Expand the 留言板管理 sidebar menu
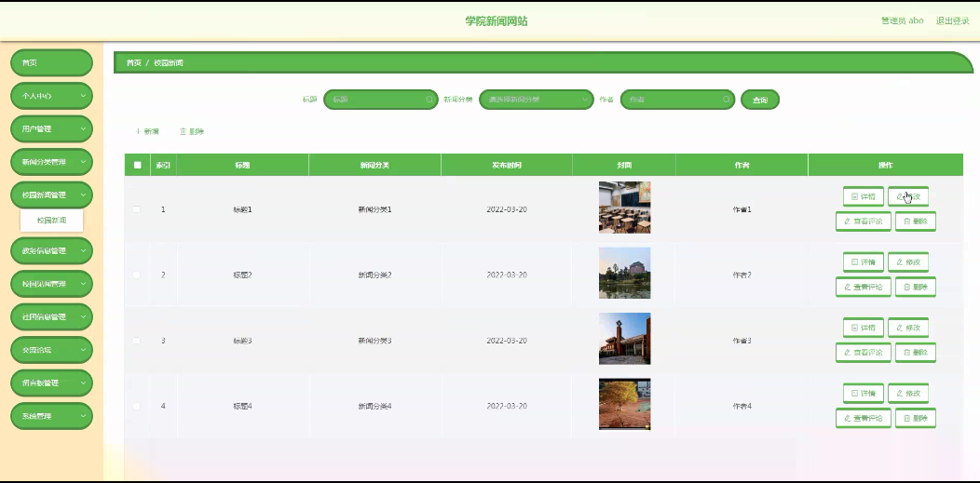The width and height of the screenshot is (980, 483). pos(51,383)
